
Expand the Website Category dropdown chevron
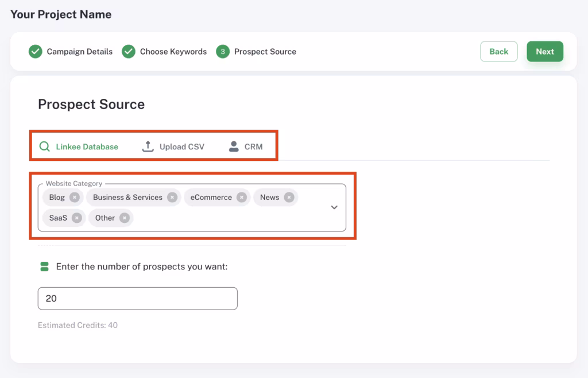click(x=334, y=207)
